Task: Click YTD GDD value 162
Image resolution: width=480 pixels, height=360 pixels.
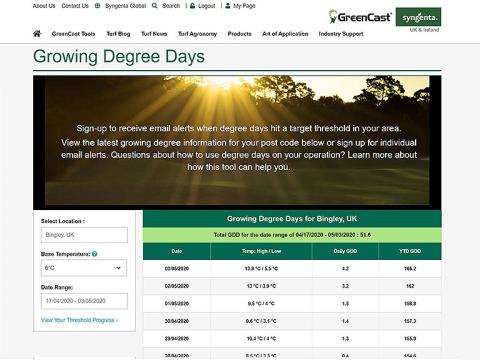Action: tap(410, 286)
